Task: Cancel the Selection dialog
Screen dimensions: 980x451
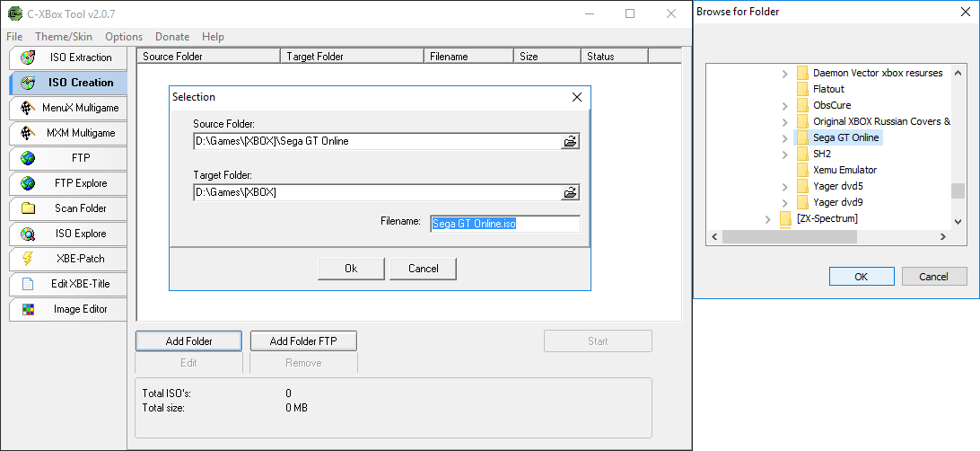Action: pyautogui.click(x=423, y=269)
